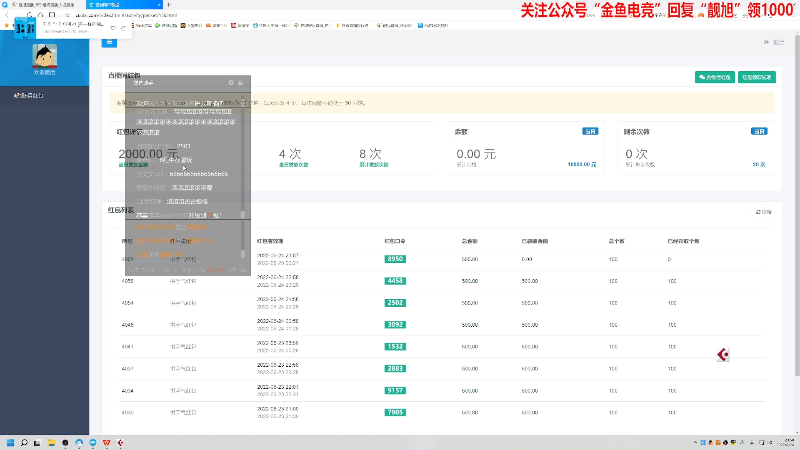Click the table header above the code badges

click(x=395, y=241)
